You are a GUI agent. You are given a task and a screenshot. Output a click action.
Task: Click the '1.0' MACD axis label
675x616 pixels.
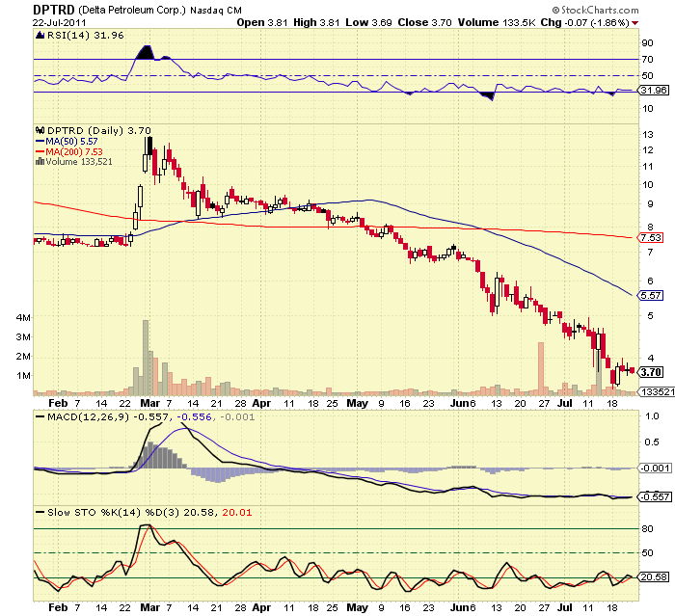[652, 415]
